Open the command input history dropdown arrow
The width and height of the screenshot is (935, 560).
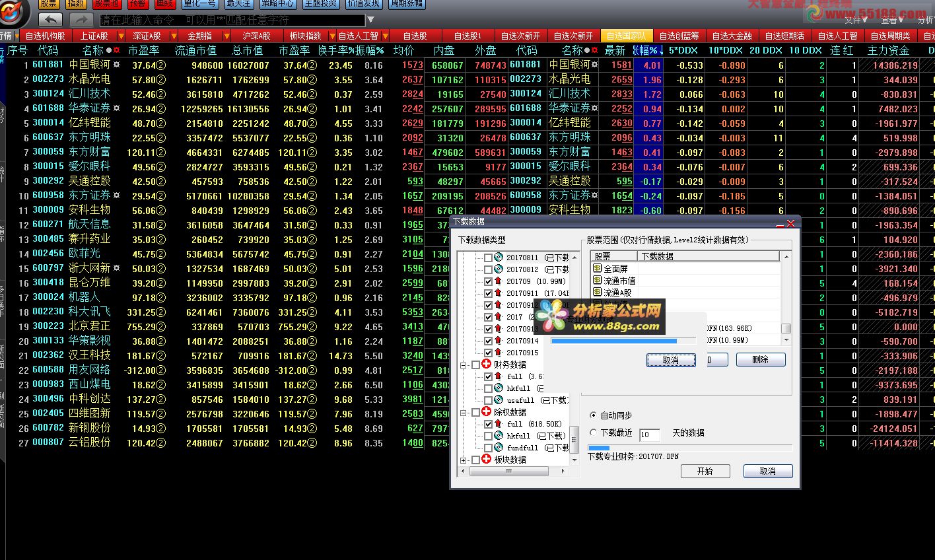pos(370,20)
